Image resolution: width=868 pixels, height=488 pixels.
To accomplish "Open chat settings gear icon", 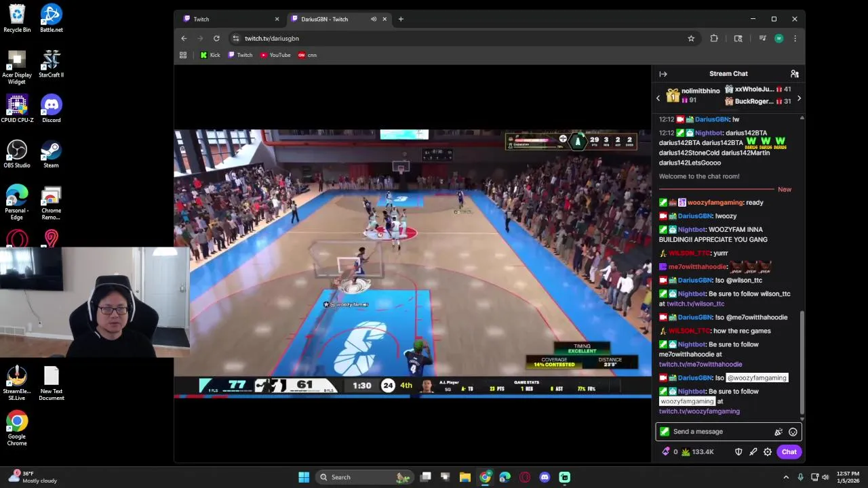I will [768, 452].
